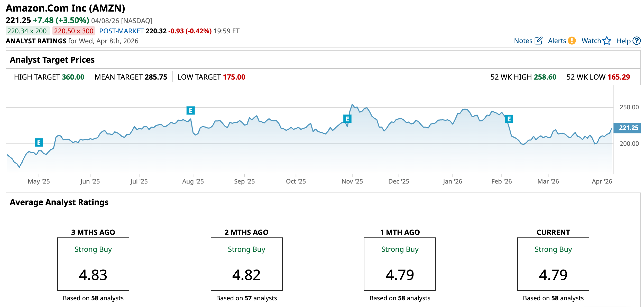Screen dimensions: 644x307
Task: Select the 1 Mth Ago 4.79 rating box
Action: click(400, 264)
